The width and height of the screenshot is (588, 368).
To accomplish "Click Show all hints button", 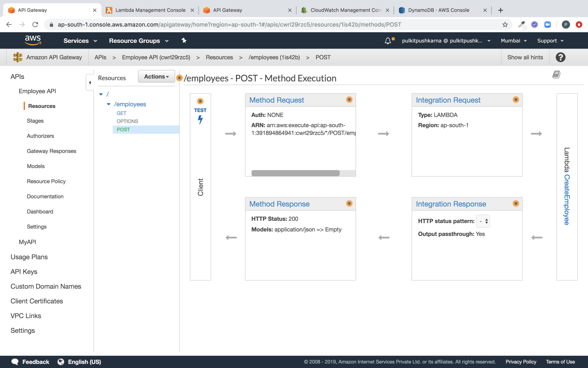I will (525, 57).
